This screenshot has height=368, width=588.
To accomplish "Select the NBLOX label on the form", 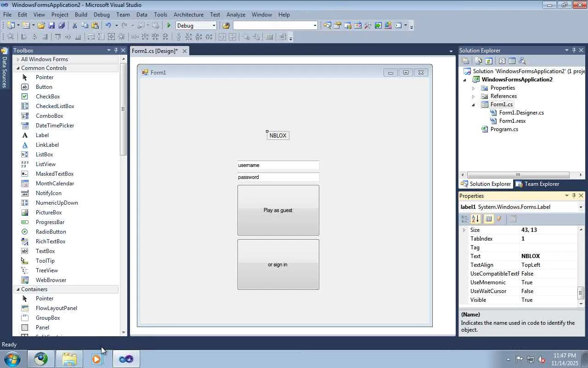I will pyautogui.click(x=278, y=135).
